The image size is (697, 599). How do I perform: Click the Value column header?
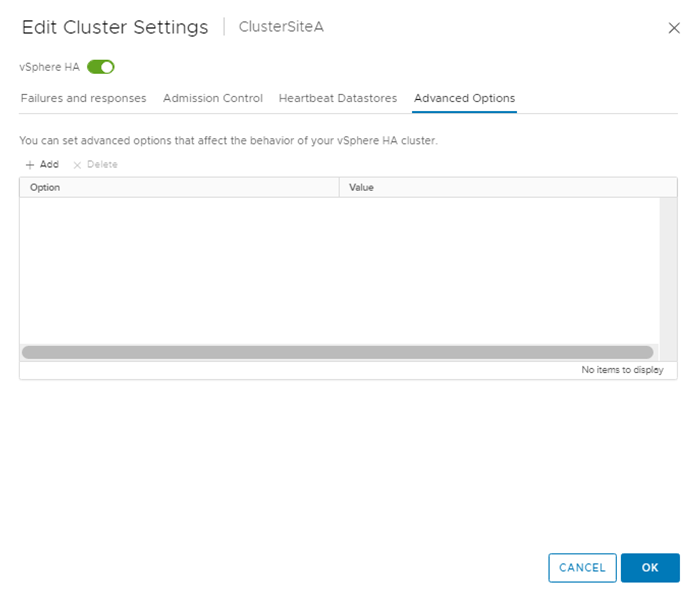(x=508, y=188)
